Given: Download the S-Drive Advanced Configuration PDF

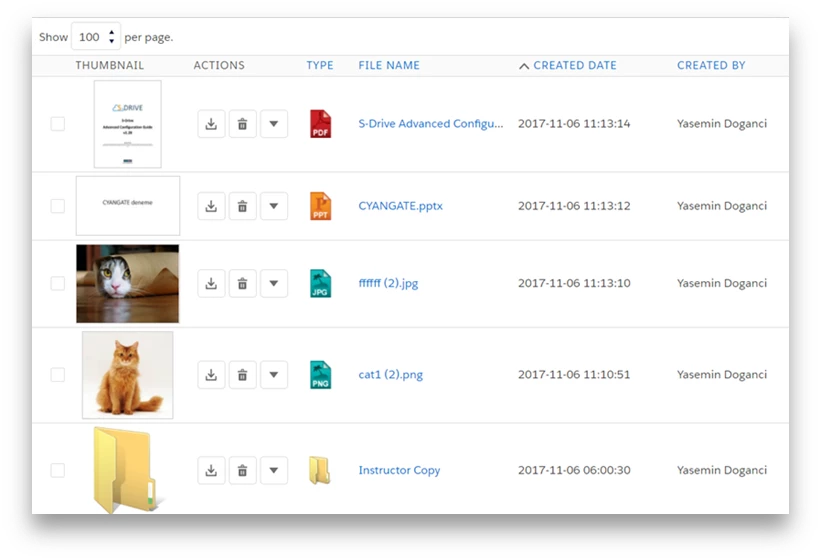Looking at the screenshot, I should coord(211,124).
